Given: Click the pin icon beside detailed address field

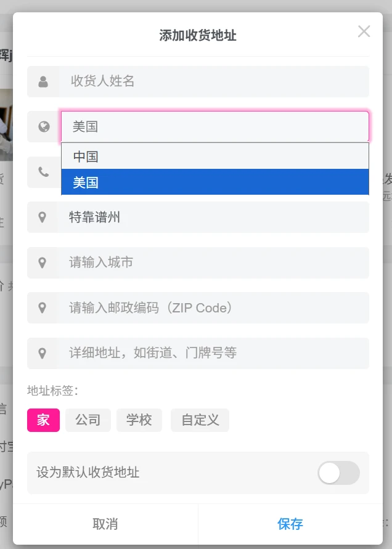Looking at the screenshot, I should click(x=43, y=353).
